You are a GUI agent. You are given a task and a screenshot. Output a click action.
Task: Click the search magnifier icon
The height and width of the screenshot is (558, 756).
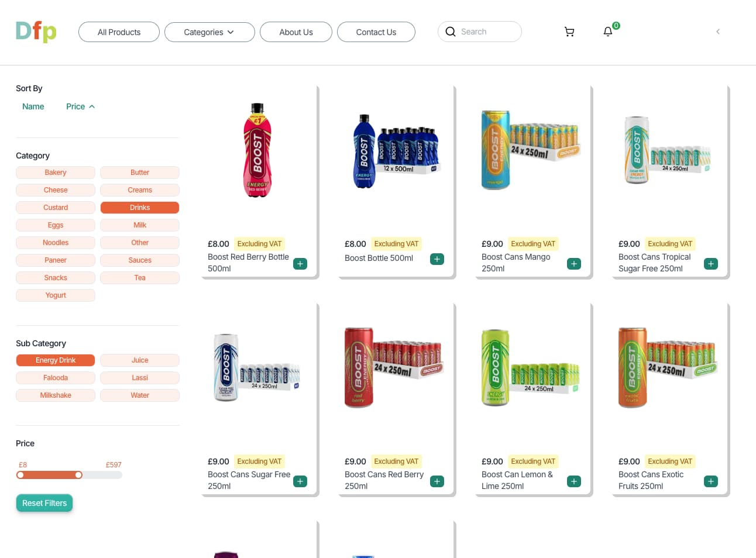(451, 32)
